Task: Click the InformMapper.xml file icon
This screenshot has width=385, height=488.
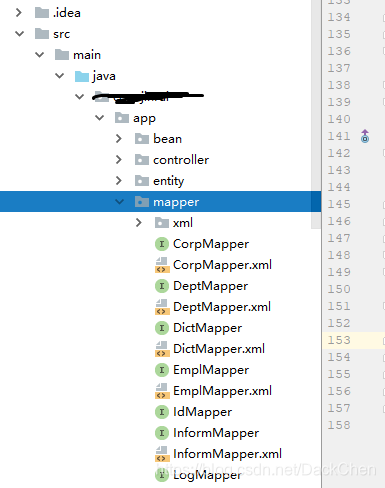Action: click(162, 454)
